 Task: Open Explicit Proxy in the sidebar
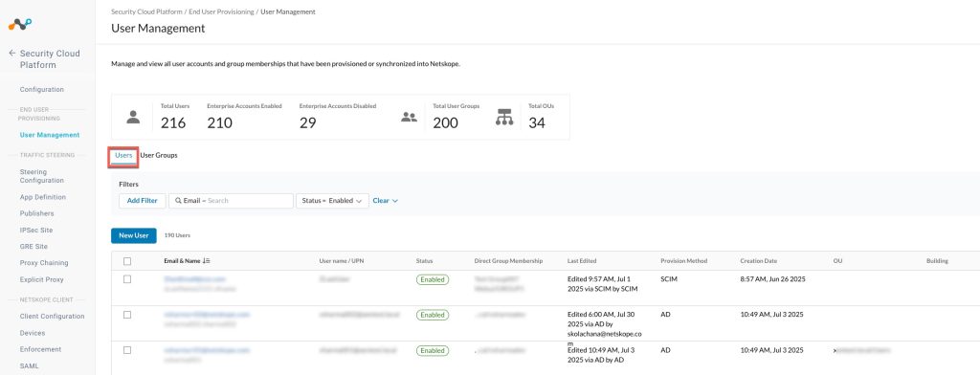coord(42,279)
